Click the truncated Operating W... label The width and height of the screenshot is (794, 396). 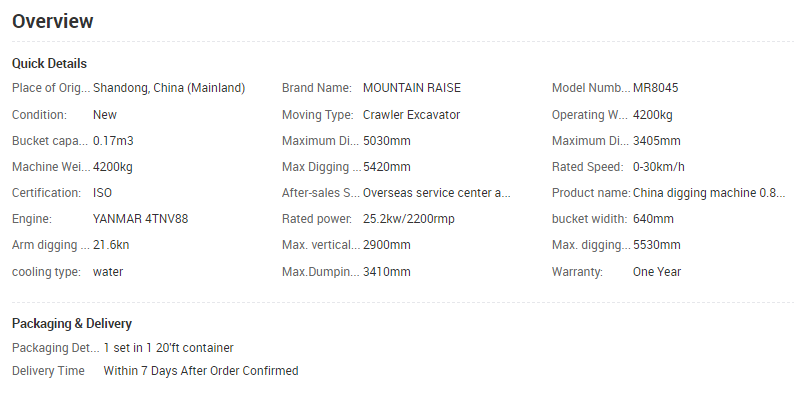click(591, 115)
